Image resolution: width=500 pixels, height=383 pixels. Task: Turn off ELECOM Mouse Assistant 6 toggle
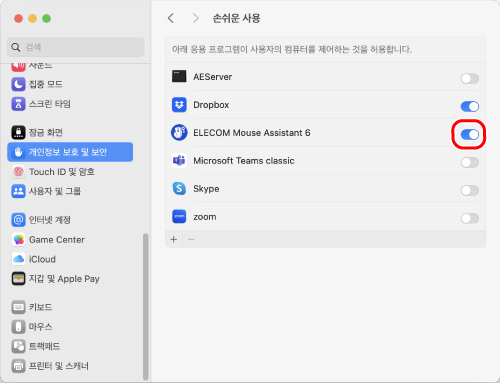470,135
